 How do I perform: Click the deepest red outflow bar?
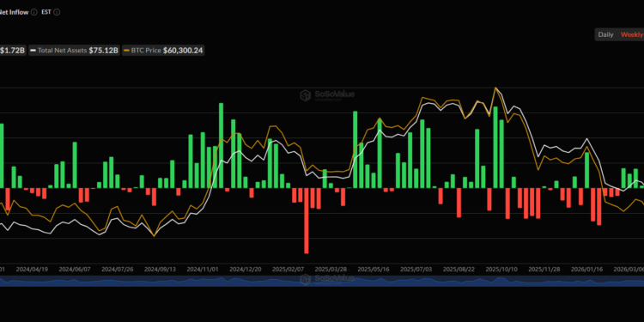click(307, 221)
